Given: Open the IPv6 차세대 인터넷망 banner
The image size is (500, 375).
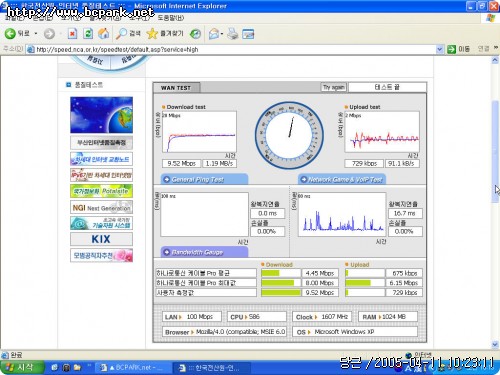Looking at the screenshot, I should [101, 175].
